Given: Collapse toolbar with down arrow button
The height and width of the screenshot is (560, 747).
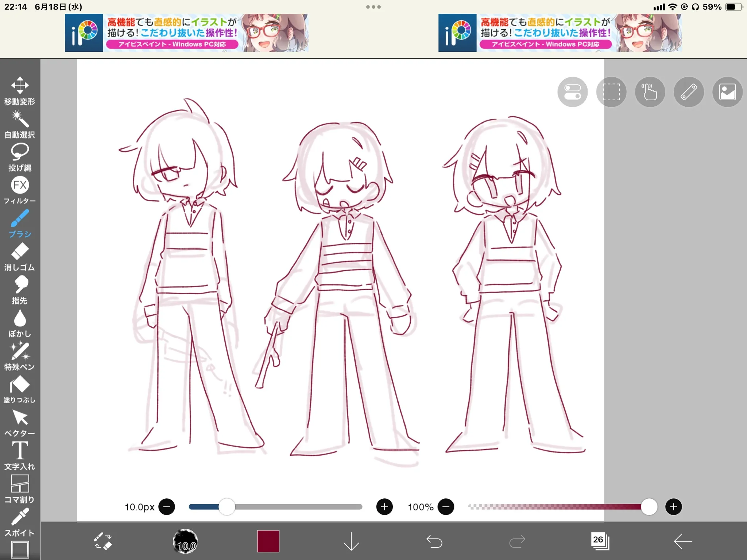Looking at the screenshot, I should pyautogui.click(x=351, y=541).
